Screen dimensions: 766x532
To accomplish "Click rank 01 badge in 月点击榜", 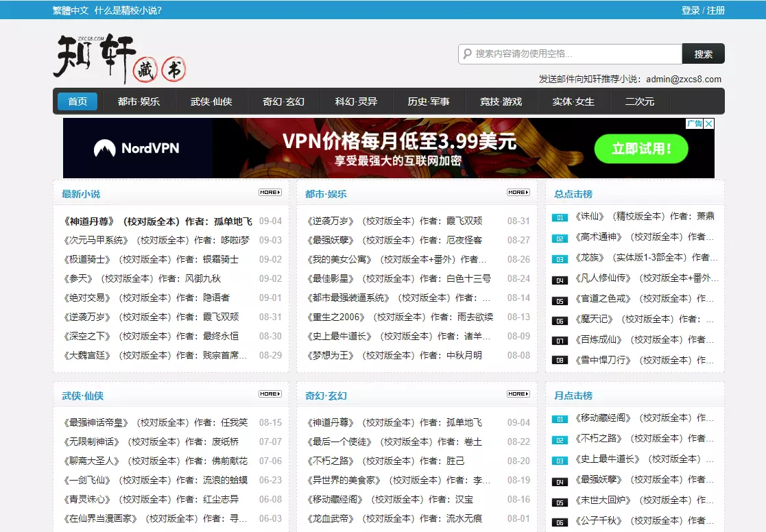I will point(560,419).
